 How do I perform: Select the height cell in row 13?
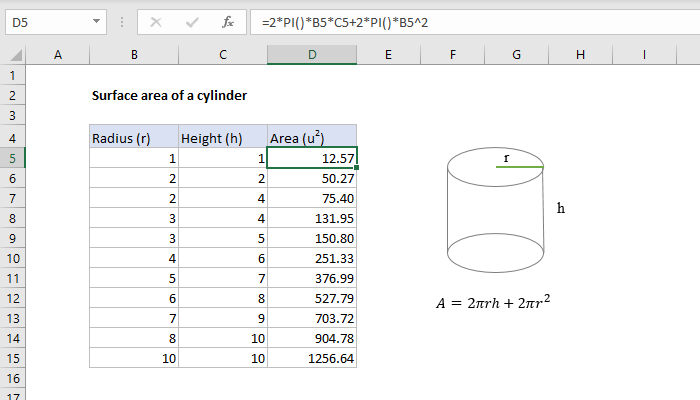coord(223,318)
